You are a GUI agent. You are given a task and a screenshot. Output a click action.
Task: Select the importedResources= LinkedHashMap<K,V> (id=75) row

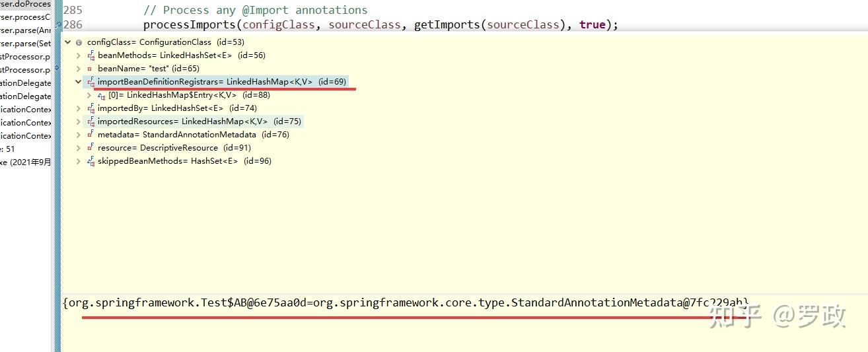199,122
